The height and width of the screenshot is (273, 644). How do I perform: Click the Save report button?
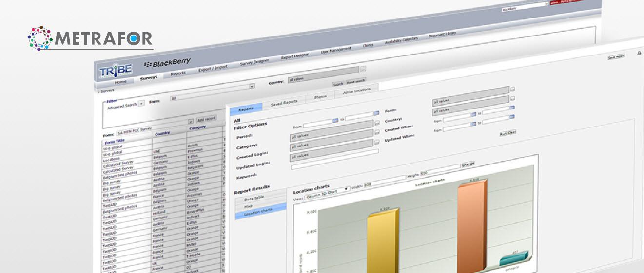click(x=616, y=57)
